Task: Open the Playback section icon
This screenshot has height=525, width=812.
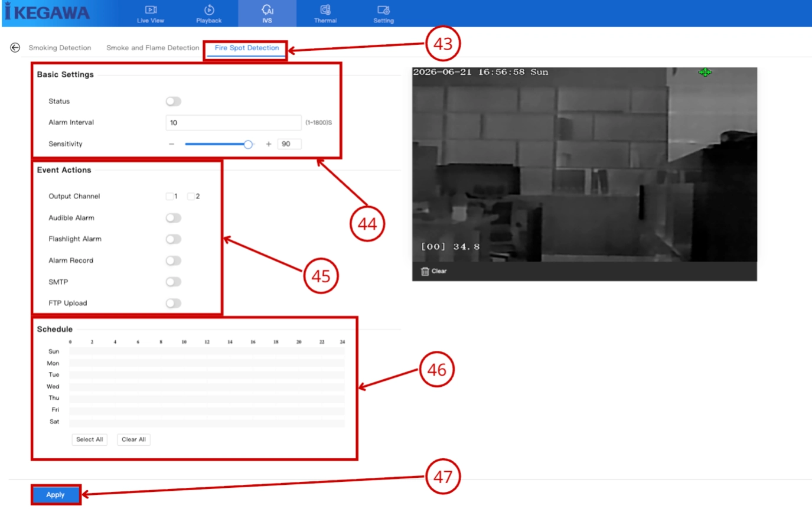Action: tap(208, 9)
